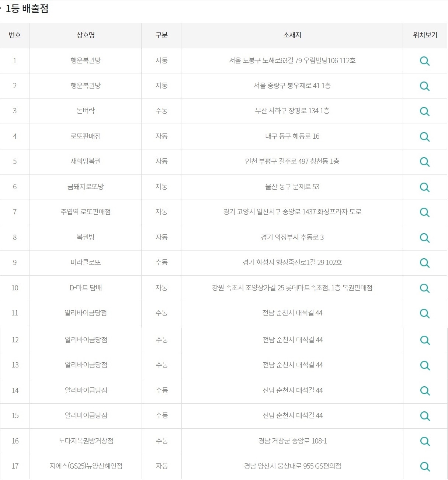Select 자동 type for D-마트 담배 row

[162, 288]
